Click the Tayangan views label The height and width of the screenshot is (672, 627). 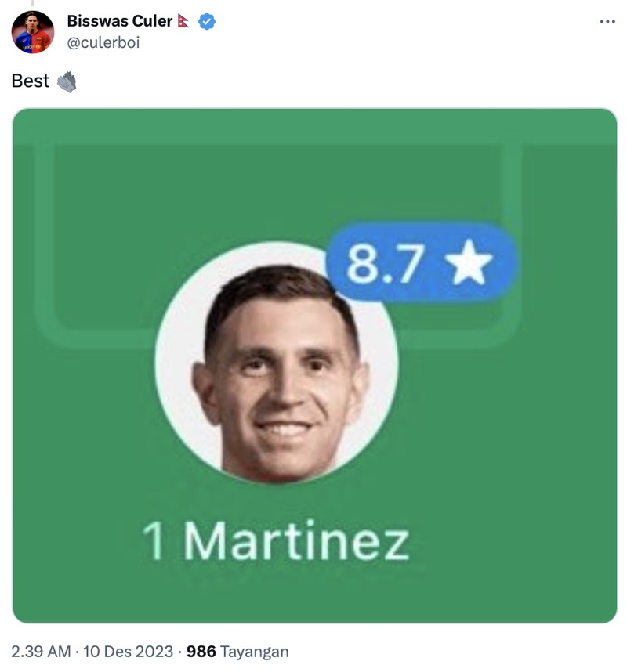[255, 652]
